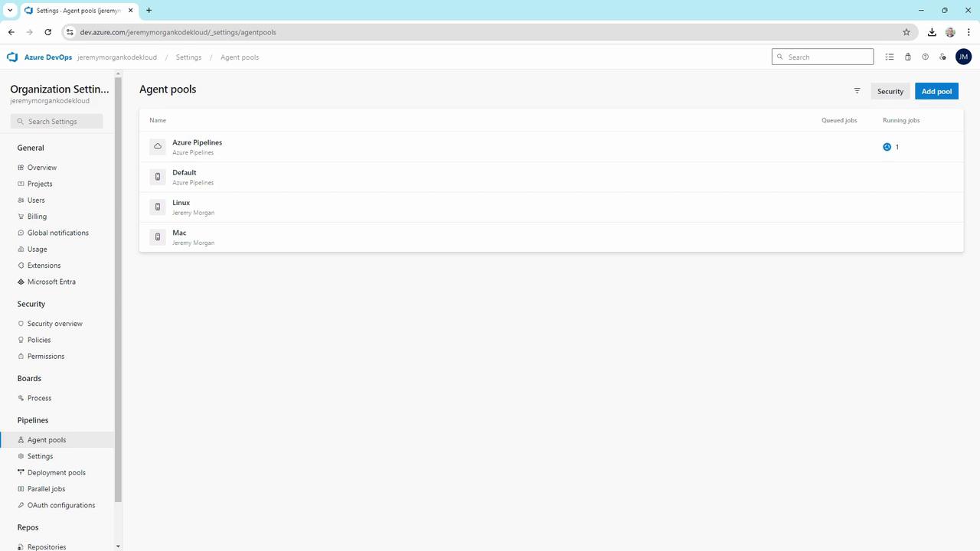Switch to the Settings - Agent pools browser tab
980x551 pixels.
[x=78, y=11]
